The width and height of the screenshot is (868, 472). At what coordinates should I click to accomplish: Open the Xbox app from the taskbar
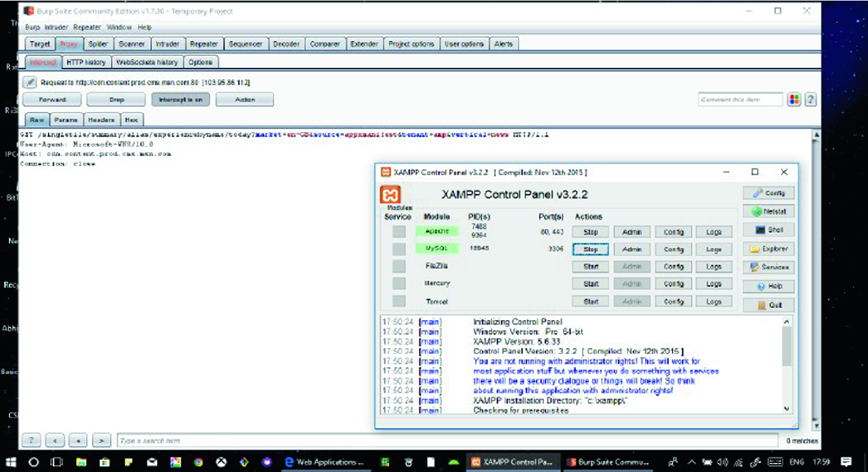click(221, 461)
